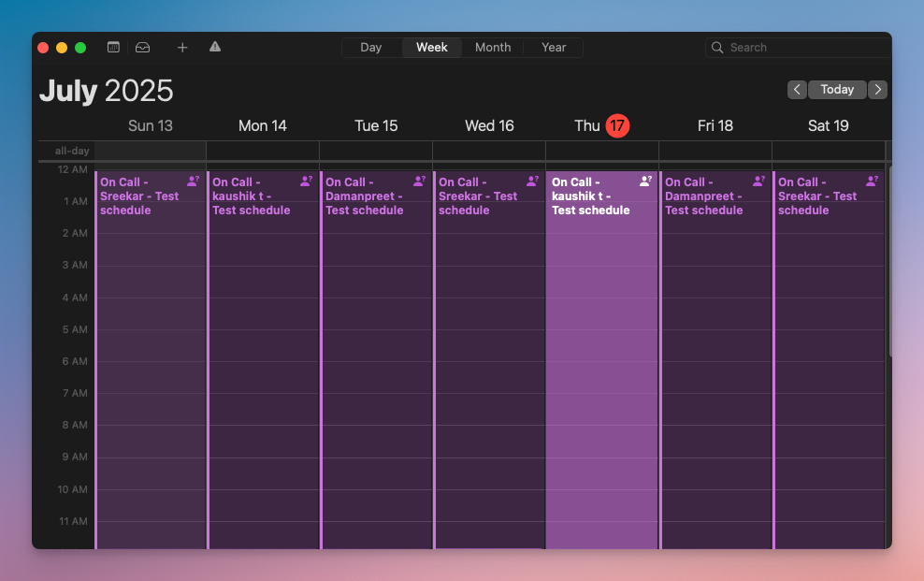Go to previous week with the left chevron

pyautogui.click(x=797, y=89)
